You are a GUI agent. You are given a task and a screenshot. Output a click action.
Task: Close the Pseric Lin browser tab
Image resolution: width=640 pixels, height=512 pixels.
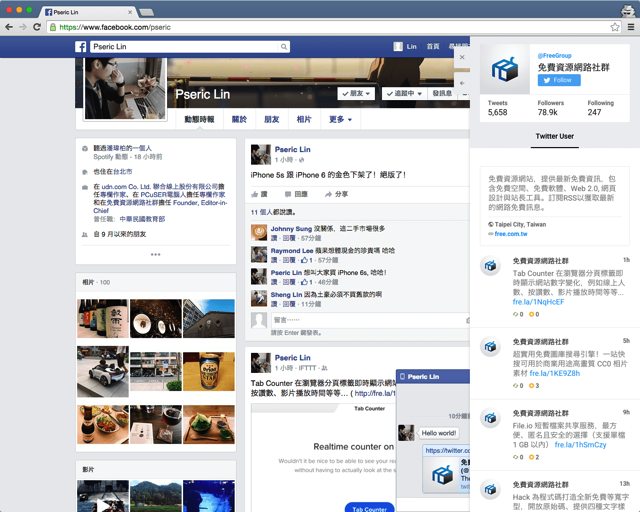(x=130, y=12)
